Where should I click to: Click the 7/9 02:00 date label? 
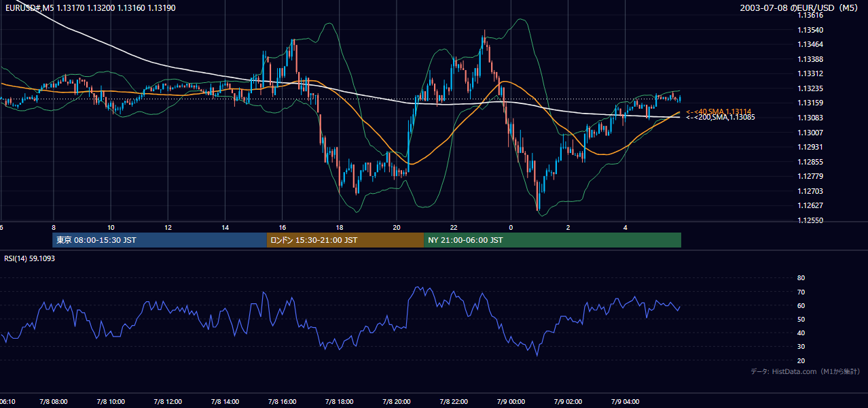click(568, 402)
